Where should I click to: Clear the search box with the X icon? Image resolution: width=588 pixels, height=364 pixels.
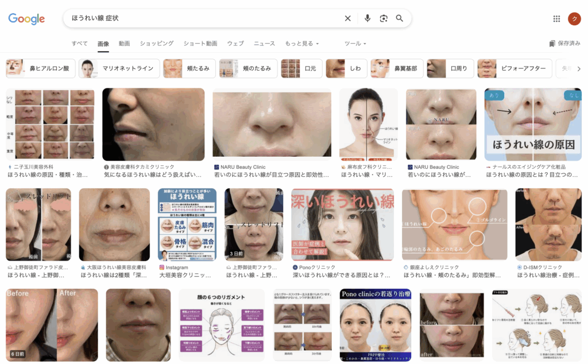point(347,18)
